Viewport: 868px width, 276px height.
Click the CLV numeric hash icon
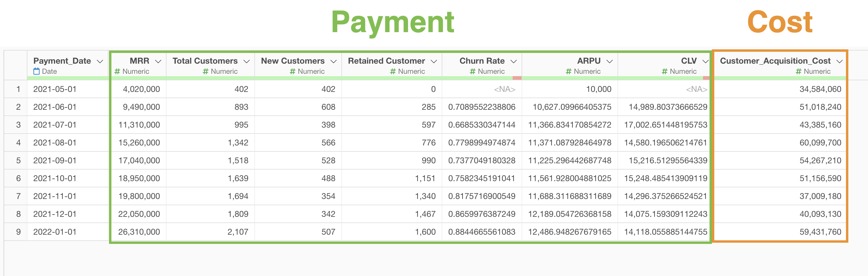[665, 71]
